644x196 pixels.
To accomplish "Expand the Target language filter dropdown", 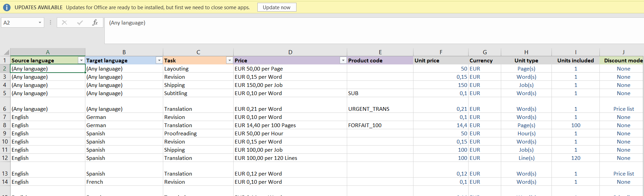I will 159,60.
